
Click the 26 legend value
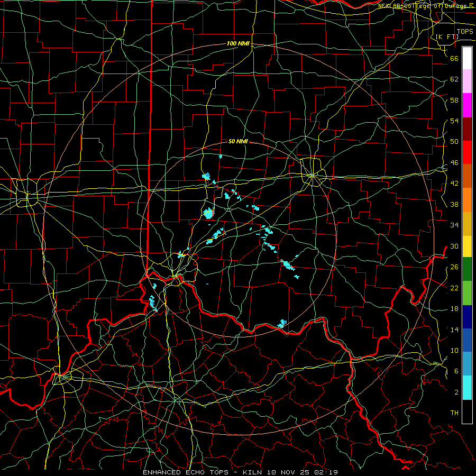tap(454, 267)
